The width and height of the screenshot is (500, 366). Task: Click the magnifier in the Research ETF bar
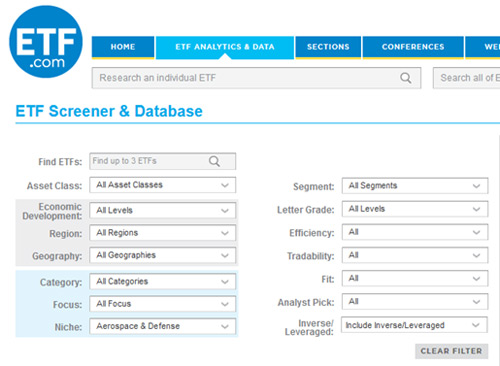tap(405, 78)
